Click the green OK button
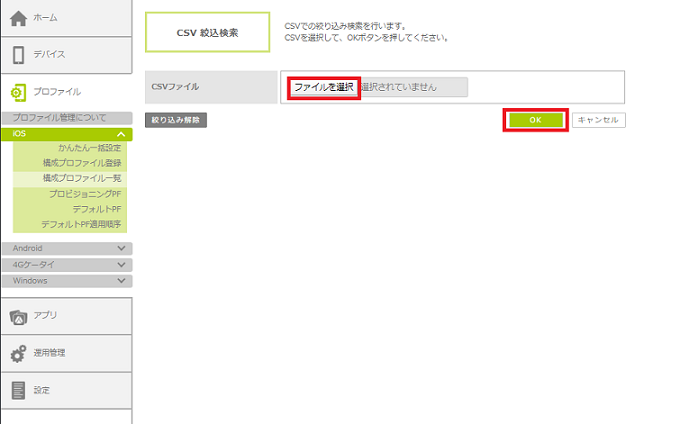 tap(535, 120)
